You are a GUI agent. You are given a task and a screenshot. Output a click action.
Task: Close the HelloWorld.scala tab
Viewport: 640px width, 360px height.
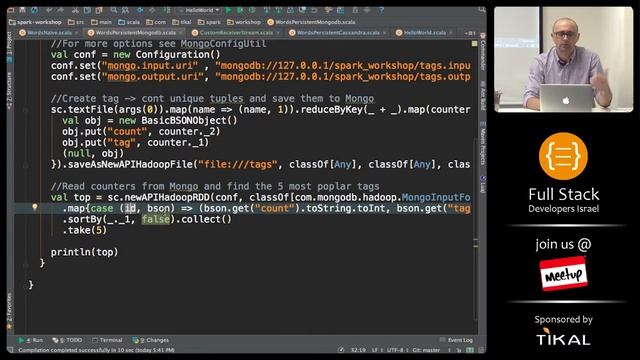(x=451, y=33)
